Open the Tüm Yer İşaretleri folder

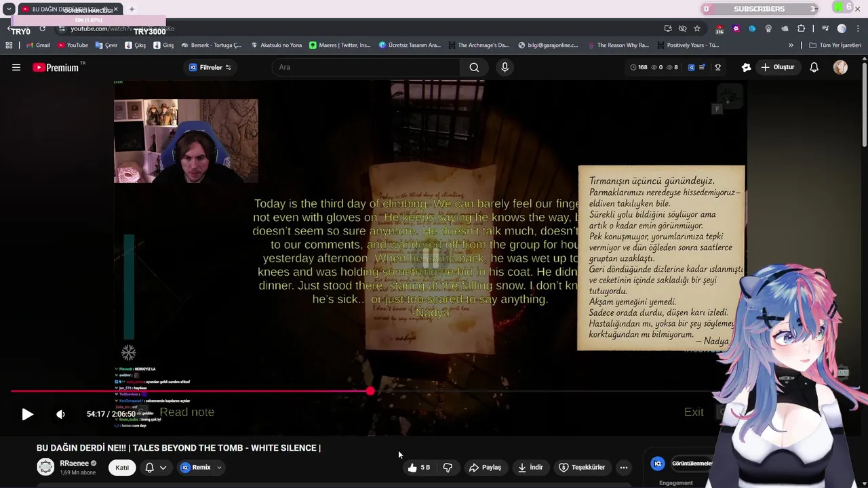[835, 45]
